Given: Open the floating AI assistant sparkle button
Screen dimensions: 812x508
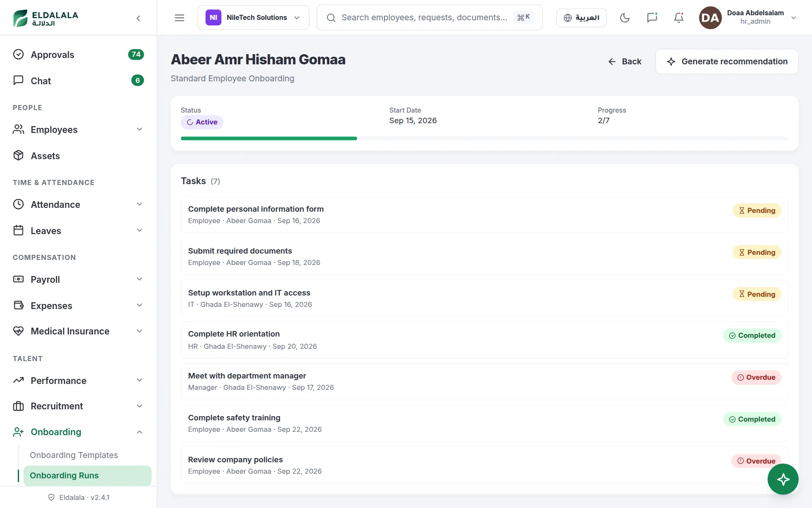Looking at the screenshot, I should point(783,479).
